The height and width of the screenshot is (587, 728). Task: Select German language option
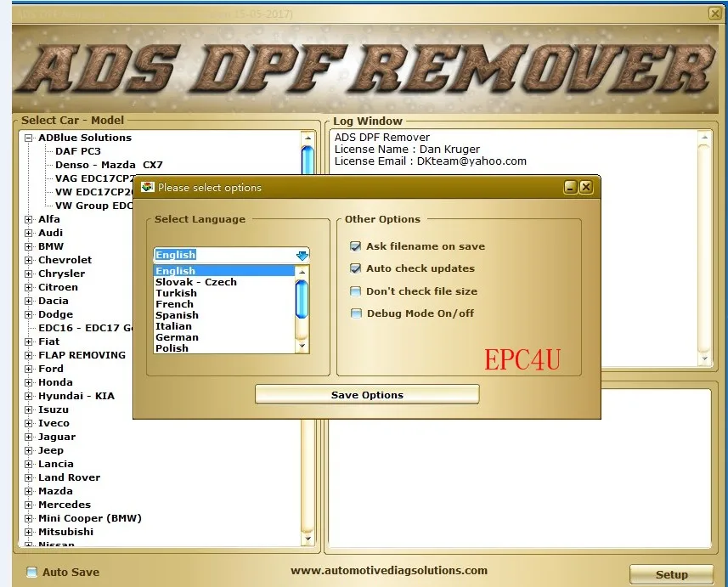point(223,337)
